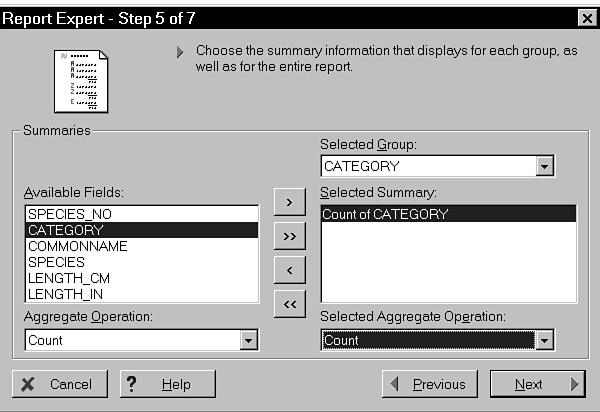Close the Report Expert dialog
The image size is (600, 412).
(586, 17)
